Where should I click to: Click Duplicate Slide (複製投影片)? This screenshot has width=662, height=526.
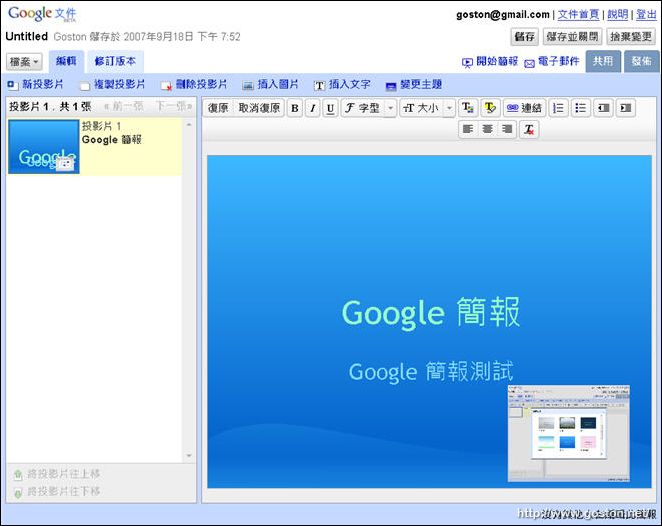click(x=113, y=84)
